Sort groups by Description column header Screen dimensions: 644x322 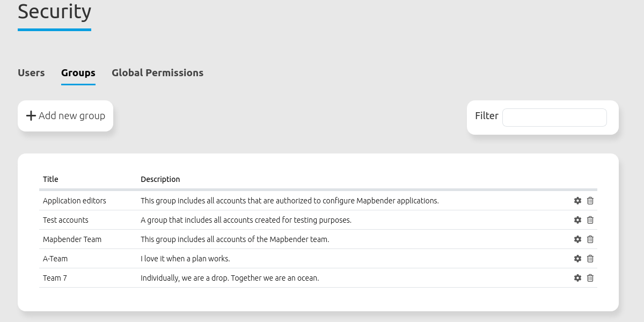point(160,179)
